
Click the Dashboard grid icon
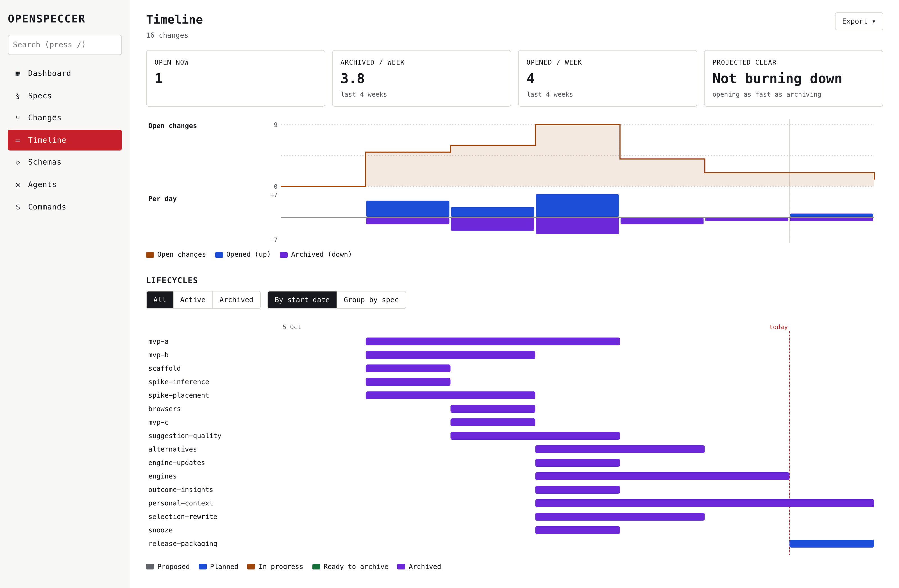click(18, 74)
